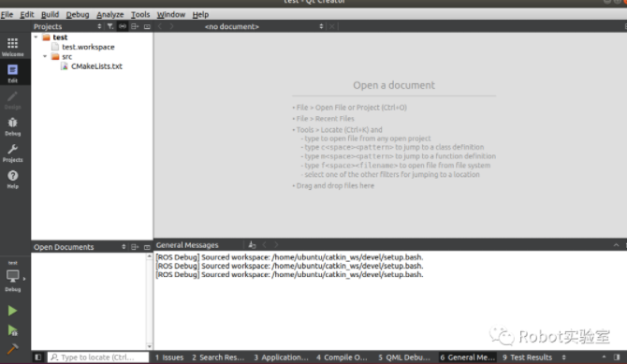Select the src folder item
627x364 pixels.
point(66,56)
